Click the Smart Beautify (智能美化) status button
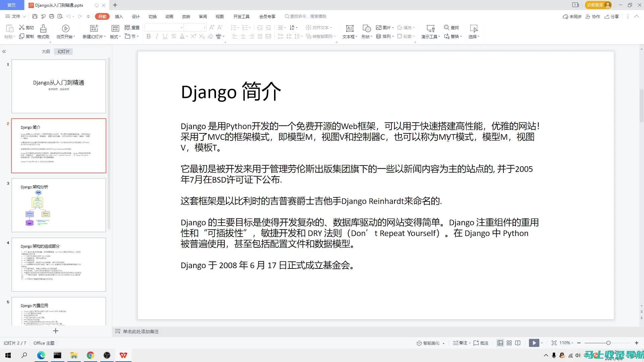This screenshot has width=644, height=362. point(431,343)
